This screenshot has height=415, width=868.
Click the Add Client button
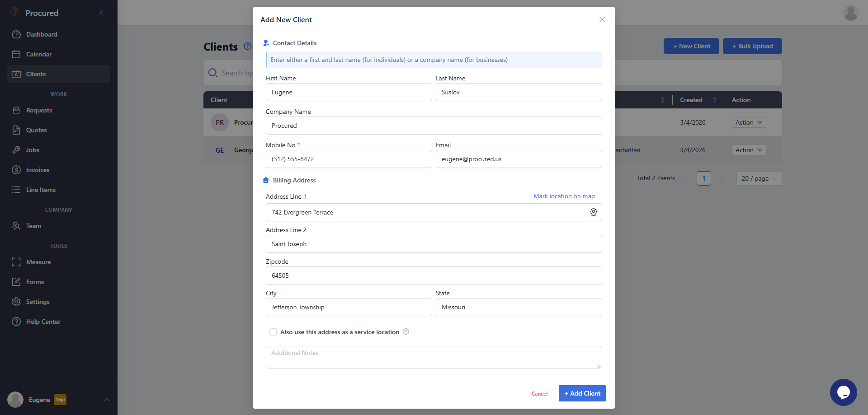582,393
